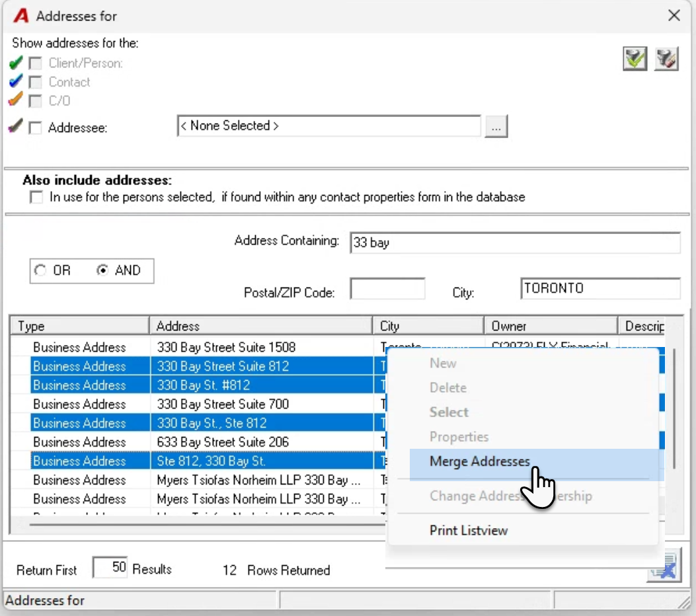Tick the Client/Person checkbox
696x616 pixels.
click(36, 63)
